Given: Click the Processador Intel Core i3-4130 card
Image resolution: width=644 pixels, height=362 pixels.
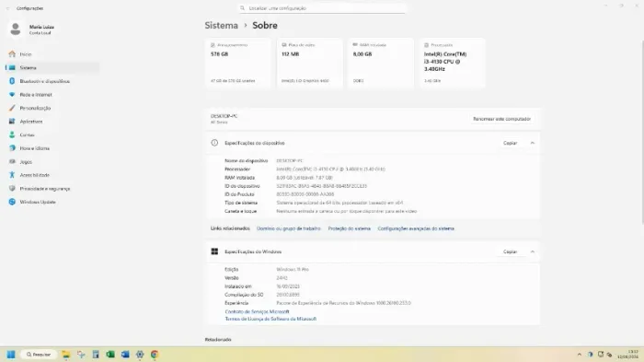Looking at the screenshot, I should coord(453,63).
